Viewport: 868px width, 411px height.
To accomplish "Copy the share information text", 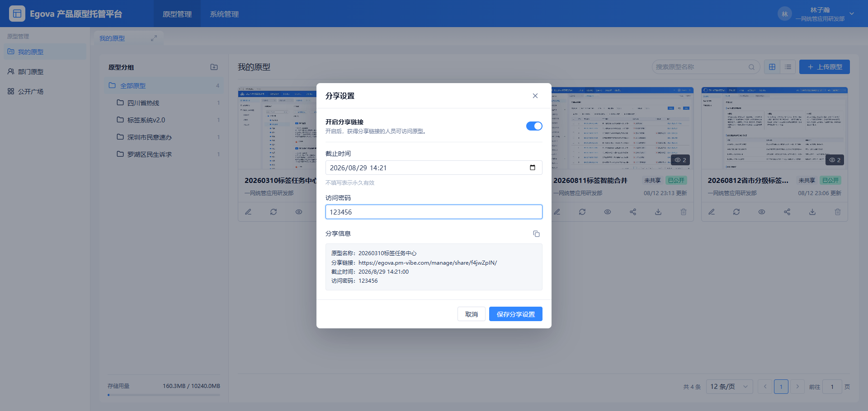I will click(x=536, y=234).
